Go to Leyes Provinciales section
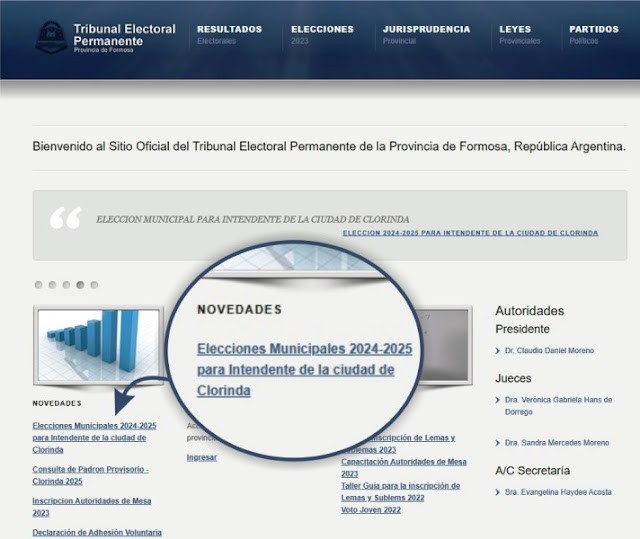640x539 pixels. click(x=520, y=35)
